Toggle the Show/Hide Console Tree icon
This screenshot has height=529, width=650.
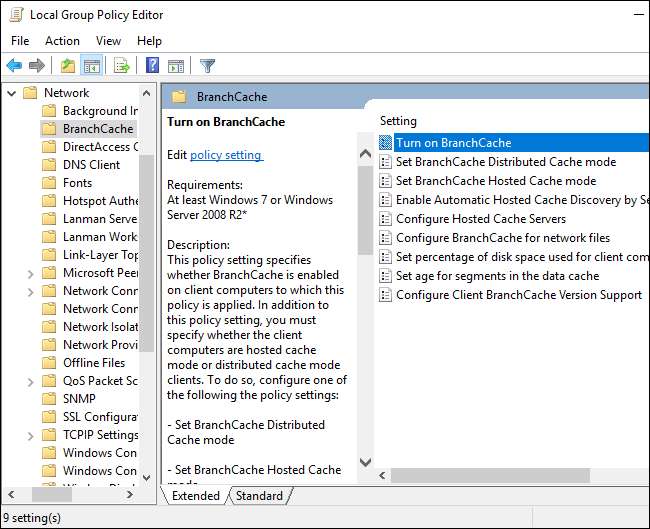[x=91, y=66]
